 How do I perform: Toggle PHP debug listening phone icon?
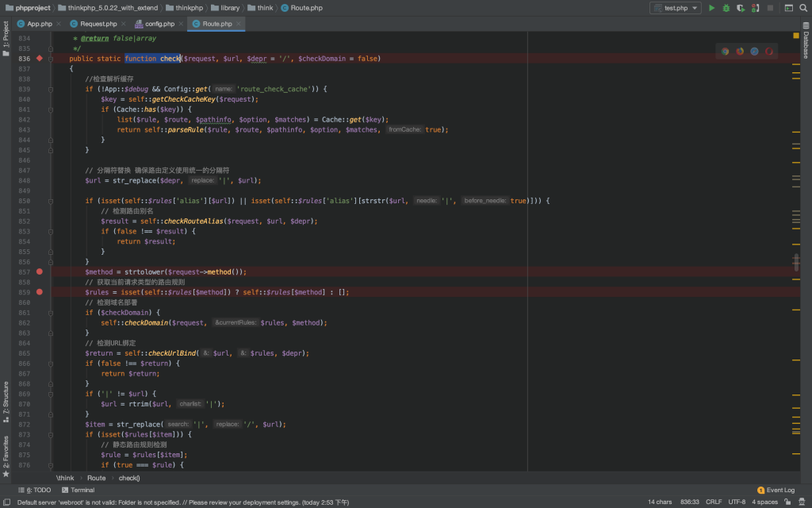click(754, 8)
